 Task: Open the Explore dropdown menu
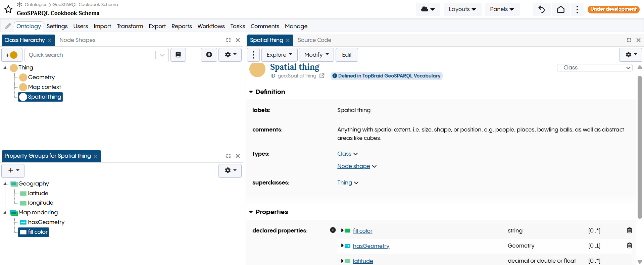coord(279,55)
